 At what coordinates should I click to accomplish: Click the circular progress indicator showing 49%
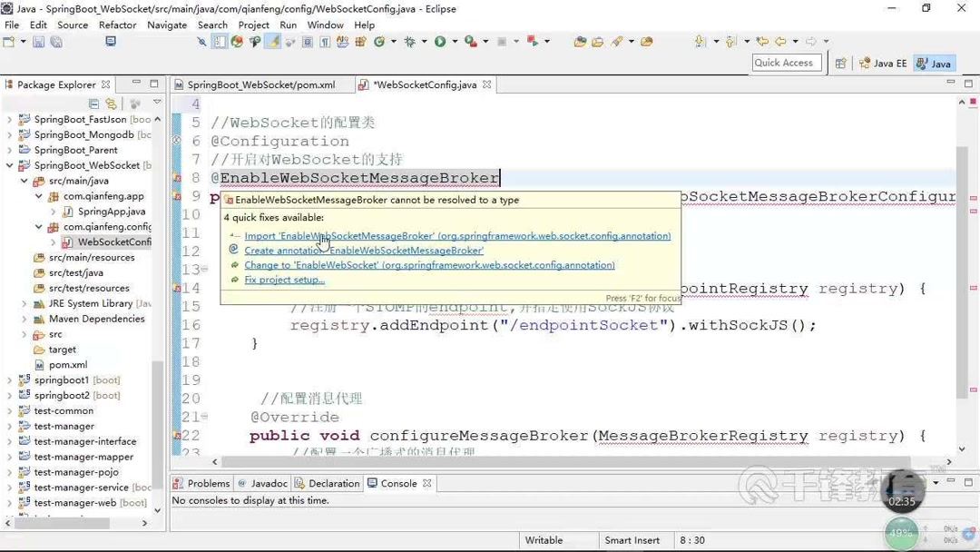click(901, 534)
